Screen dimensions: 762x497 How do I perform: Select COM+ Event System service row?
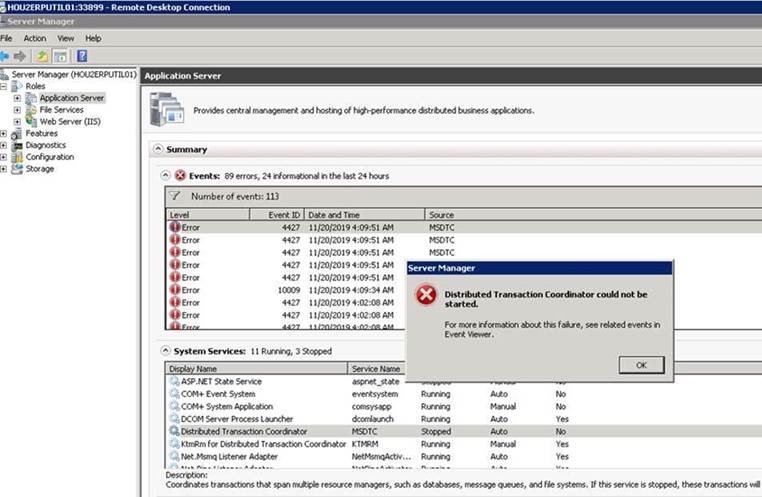[x=464, y=394]
